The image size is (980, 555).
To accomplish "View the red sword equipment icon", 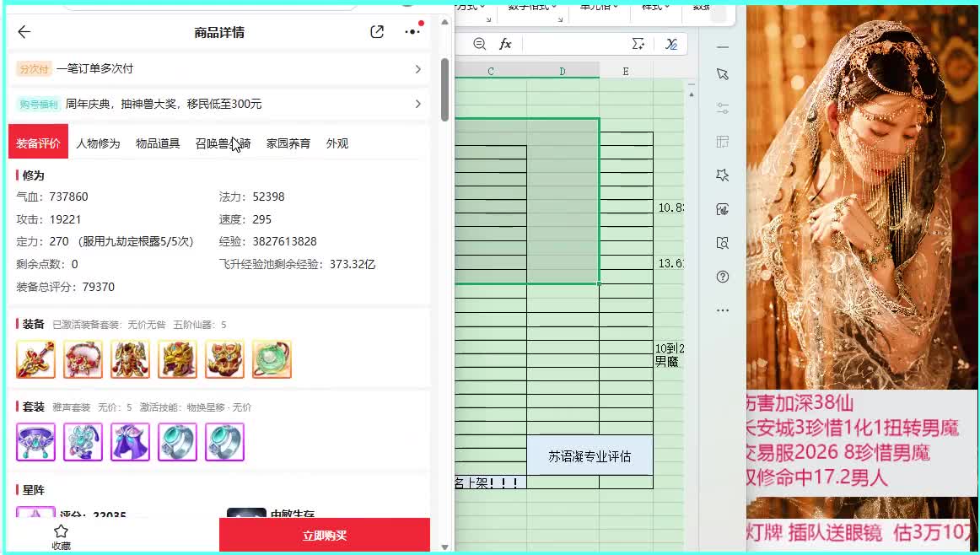I will [35, 359].
